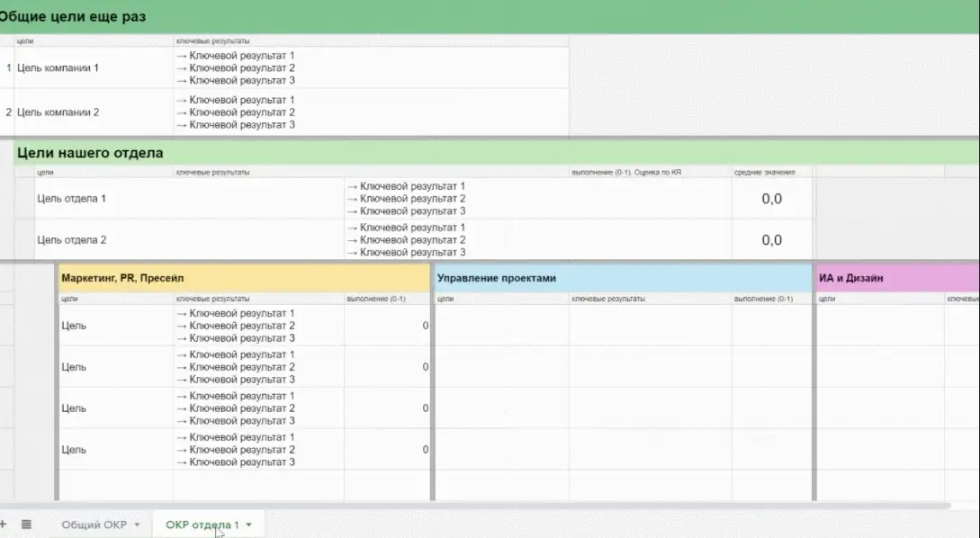Viewport: 980px width, 538px height.
Task: Open the Общий ОКР tab dropdown arrow
Action: pos(137,525)
